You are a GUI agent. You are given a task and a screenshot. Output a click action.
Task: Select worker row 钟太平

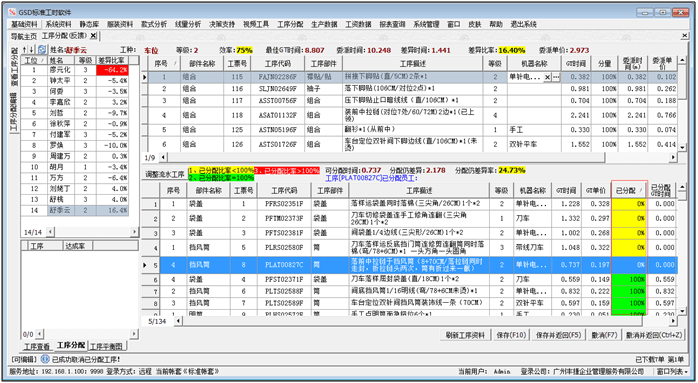(x=74, y=81)
